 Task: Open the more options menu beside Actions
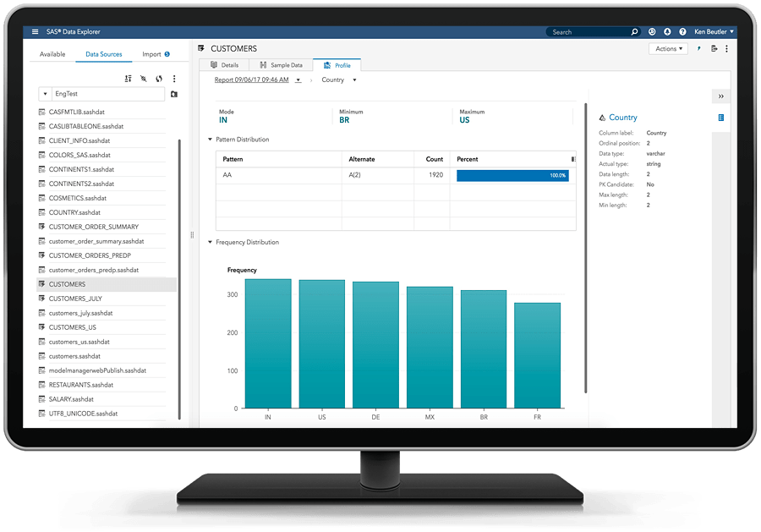point(726,49)
